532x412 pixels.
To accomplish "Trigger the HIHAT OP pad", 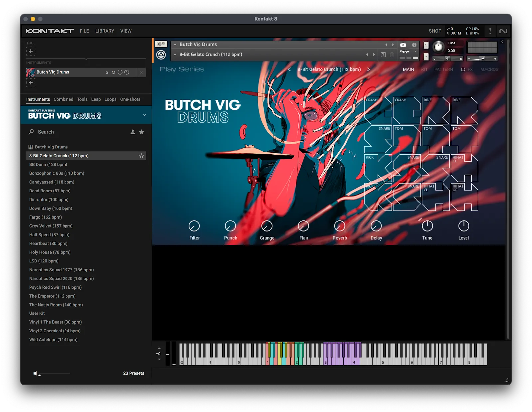I will pyautogui.click(x=465, y=197).
